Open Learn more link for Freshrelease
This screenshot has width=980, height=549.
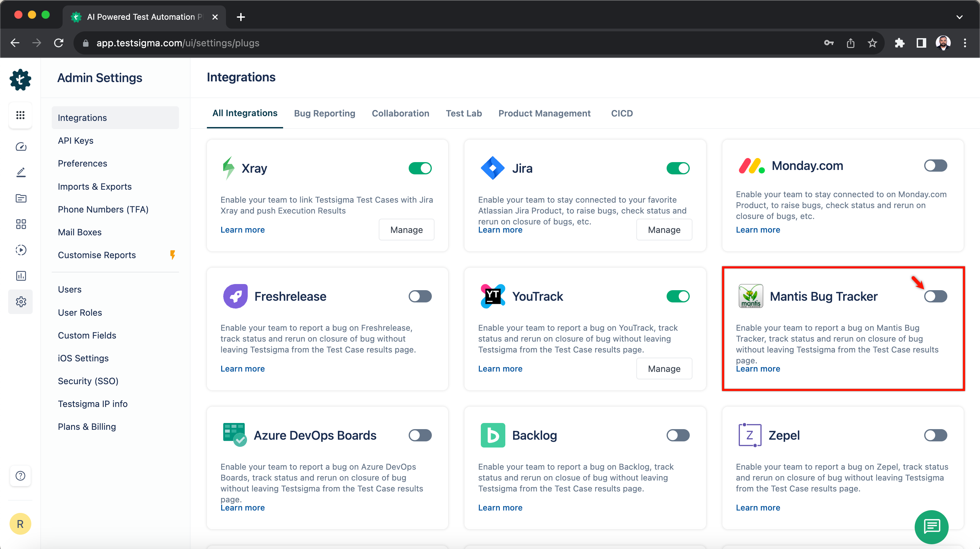click(x=242, y=368)
